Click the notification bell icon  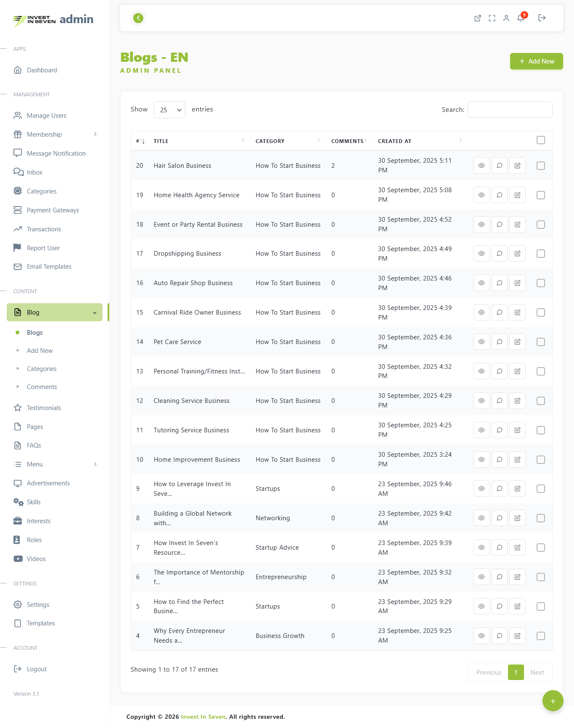tap(521, 18)
